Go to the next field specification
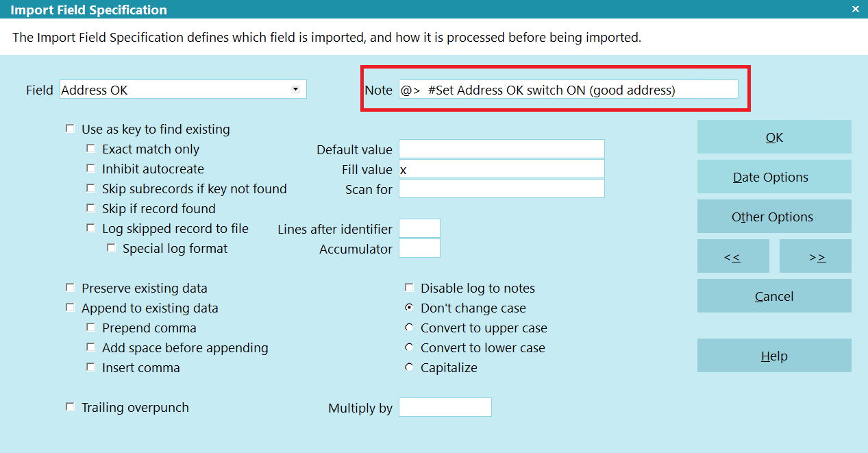This screenshot has height=453, width=868. point(815,256)
